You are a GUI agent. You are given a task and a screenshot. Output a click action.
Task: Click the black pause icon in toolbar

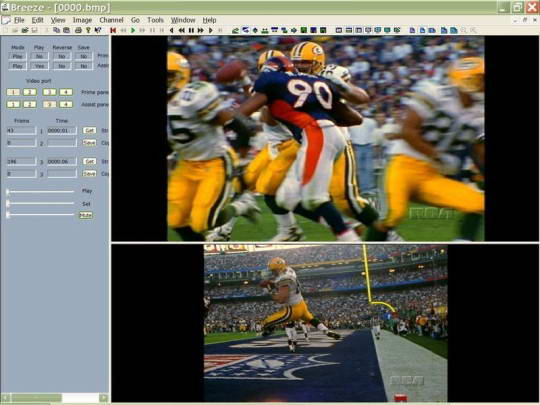pos(191,30)
